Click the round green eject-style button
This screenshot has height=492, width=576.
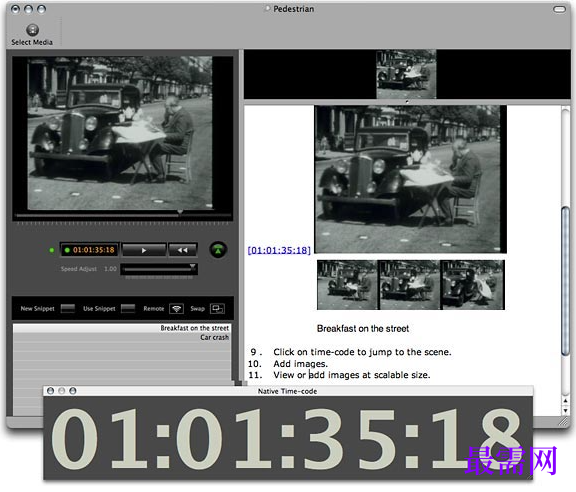coord(218,250)
